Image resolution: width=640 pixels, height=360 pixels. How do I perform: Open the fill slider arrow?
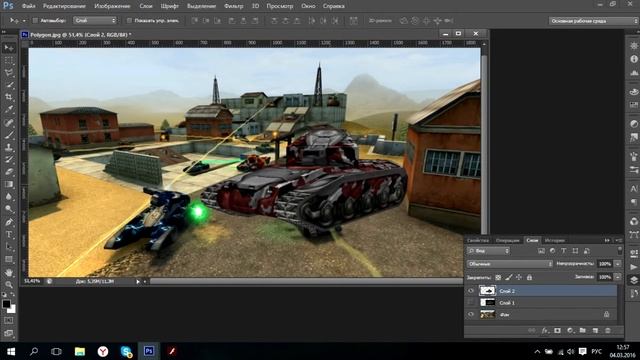(x=618, y=277)
